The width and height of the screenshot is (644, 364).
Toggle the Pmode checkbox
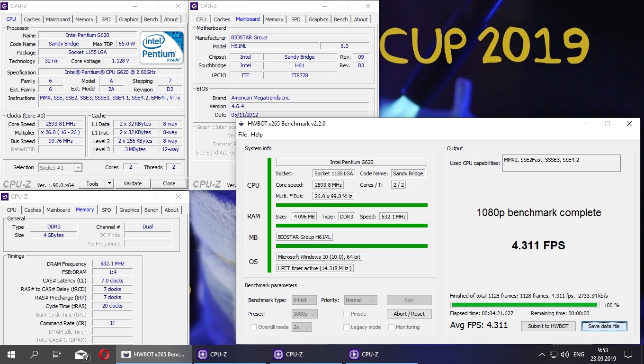(346, 314)
